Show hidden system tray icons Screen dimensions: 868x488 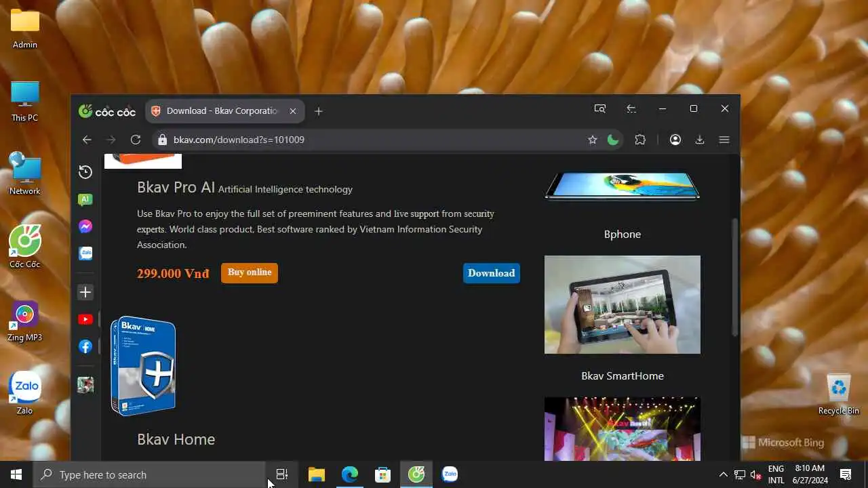723,474
